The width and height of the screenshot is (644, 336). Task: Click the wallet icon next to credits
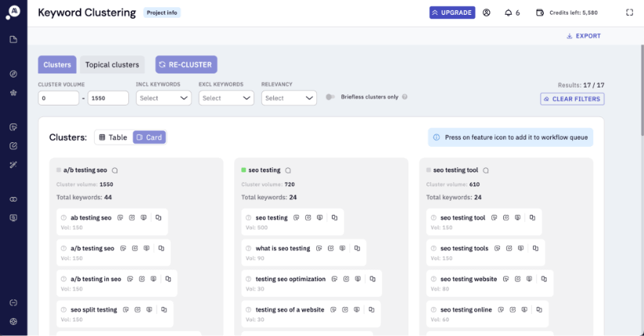[x=539, y=13]
